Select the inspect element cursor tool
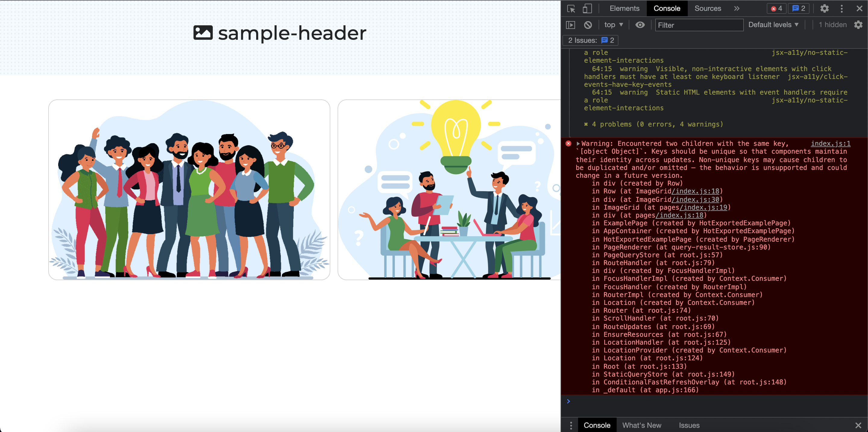 [x=571, y=9]
